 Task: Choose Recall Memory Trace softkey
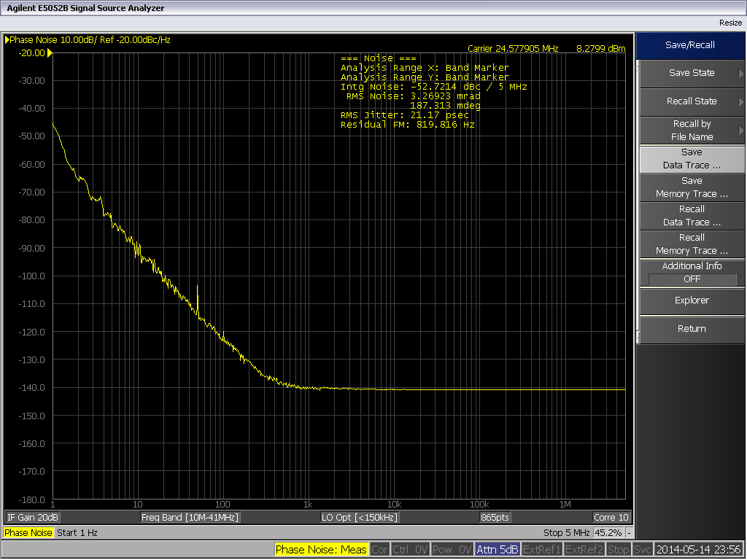692,244
